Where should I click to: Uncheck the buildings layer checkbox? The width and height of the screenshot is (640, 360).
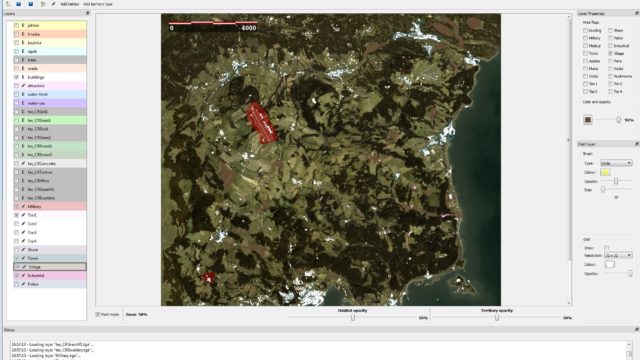pyautogui.click(x=16, y=77)
